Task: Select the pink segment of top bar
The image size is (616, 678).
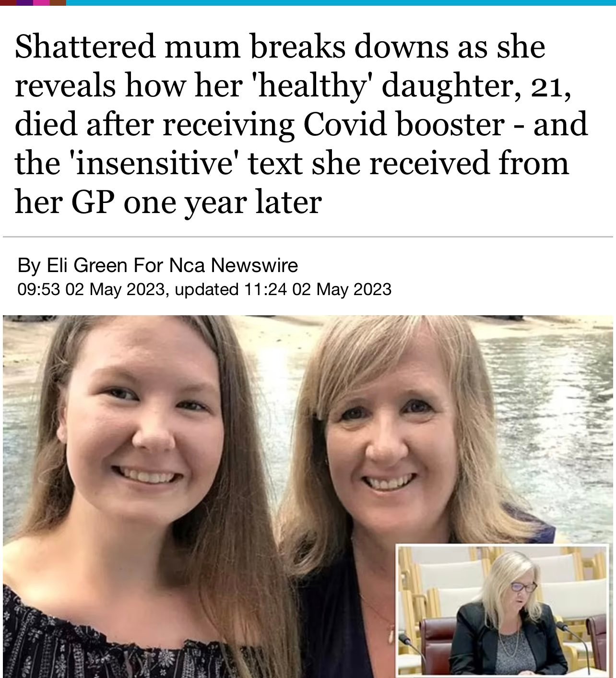Action: [x=42, y=2]
